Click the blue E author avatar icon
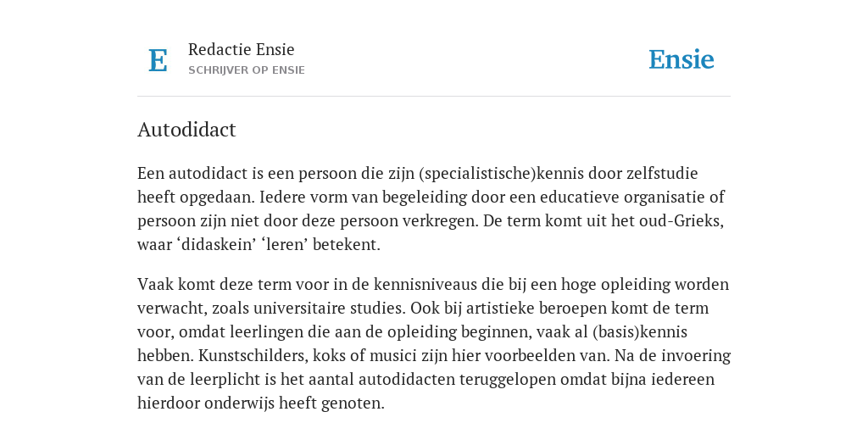 coord(158,60)
